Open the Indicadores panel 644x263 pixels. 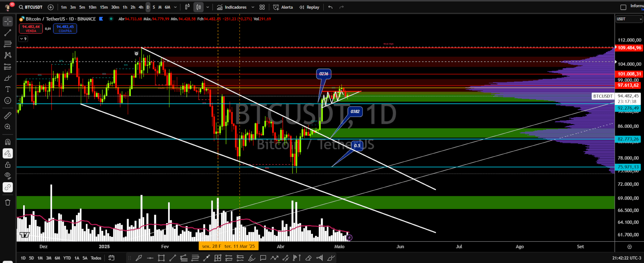pos(232,7)
